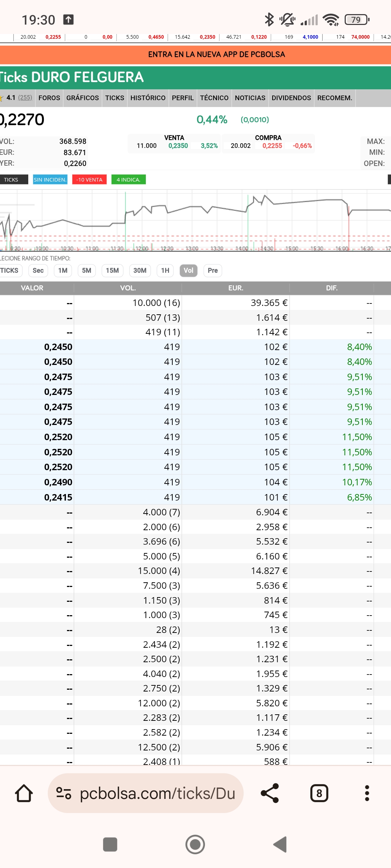Tap the Android recent apps square
Image resolution: width=391 pixels, height=868 pixels.
pyautogui.click(x=110, y=844)
